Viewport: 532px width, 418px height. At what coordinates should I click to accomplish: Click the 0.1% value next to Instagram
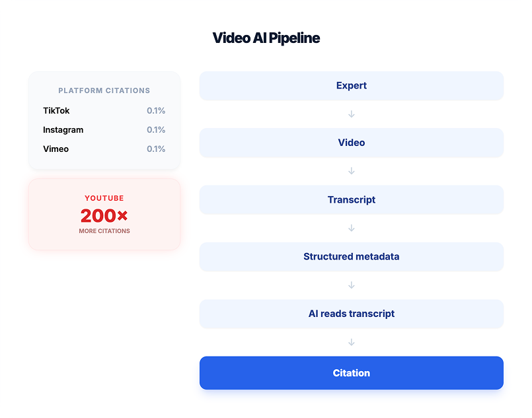coord(156,130)
